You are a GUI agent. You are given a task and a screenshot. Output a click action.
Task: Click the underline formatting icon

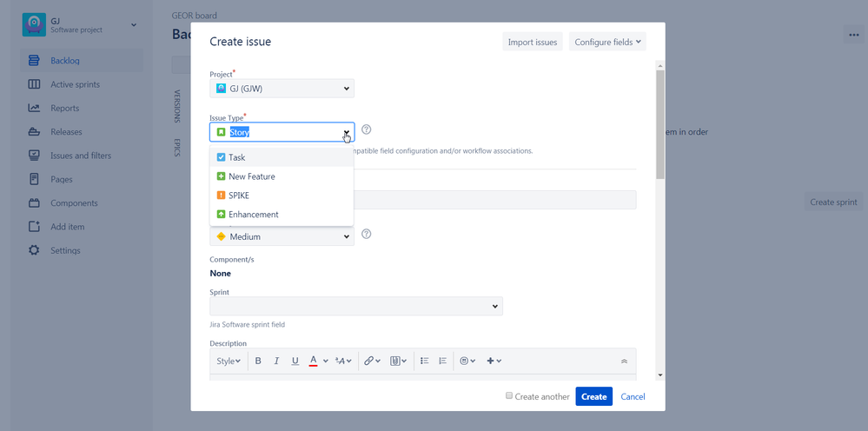point(295,361)
